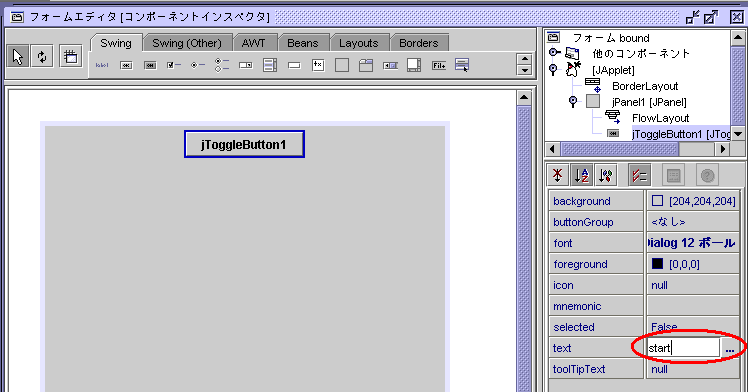
Task: Select the フォーム bound root node
Action: (x=611, y=38)
